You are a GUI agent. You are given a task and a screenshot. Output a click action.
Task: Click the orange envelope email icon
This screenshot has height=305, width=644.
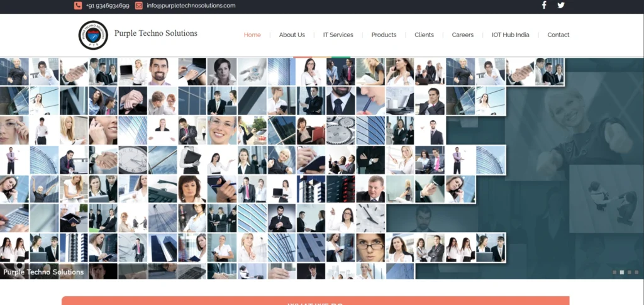pyautogui.click(x=139, y=6)
